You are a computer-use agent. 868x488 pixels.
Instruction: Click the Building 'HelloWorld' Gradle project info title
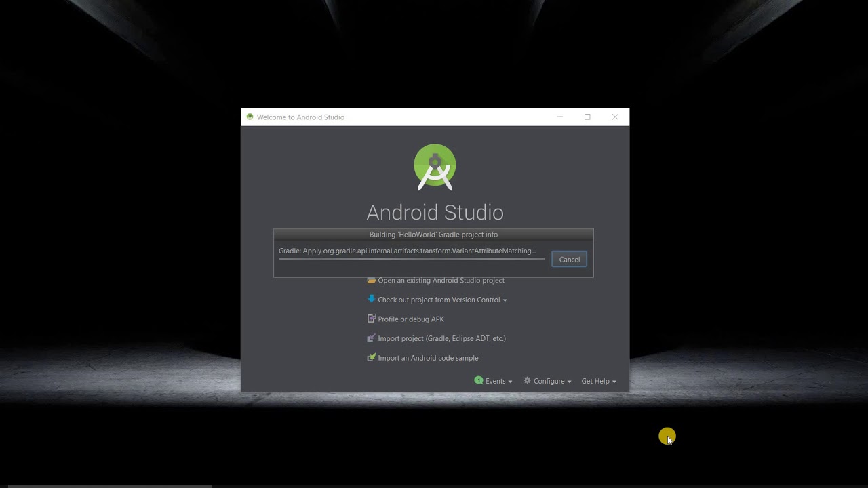[x=433, y=235]
